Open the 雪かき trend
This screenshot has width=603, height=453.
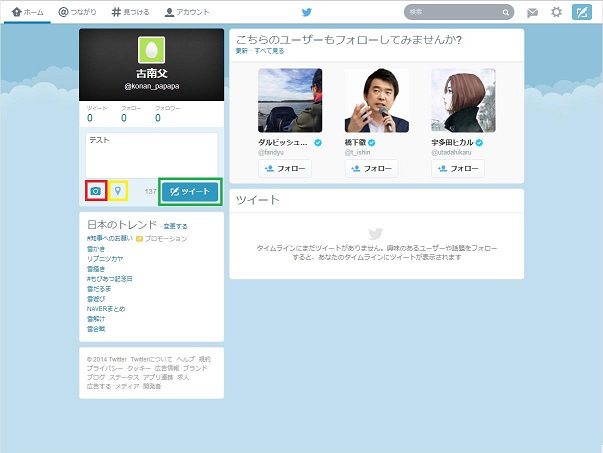(96, 249)
